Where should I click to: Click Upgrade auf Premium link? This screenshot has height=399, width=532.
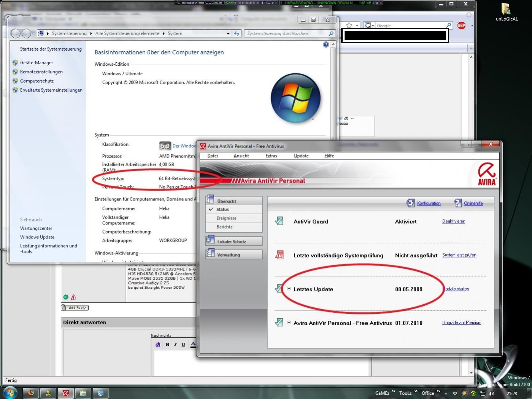[x=462, y=323]
